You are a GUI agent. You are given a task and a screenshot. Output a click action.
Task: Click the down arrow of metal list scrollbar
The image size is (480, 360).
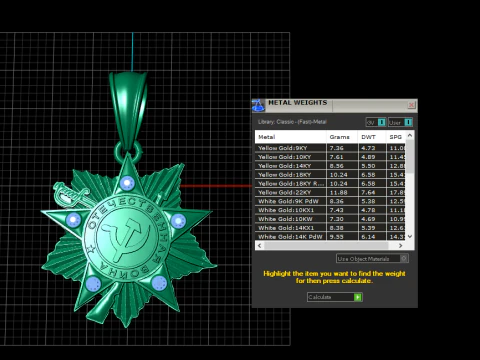pyautogui.click(x=410, y=236)
